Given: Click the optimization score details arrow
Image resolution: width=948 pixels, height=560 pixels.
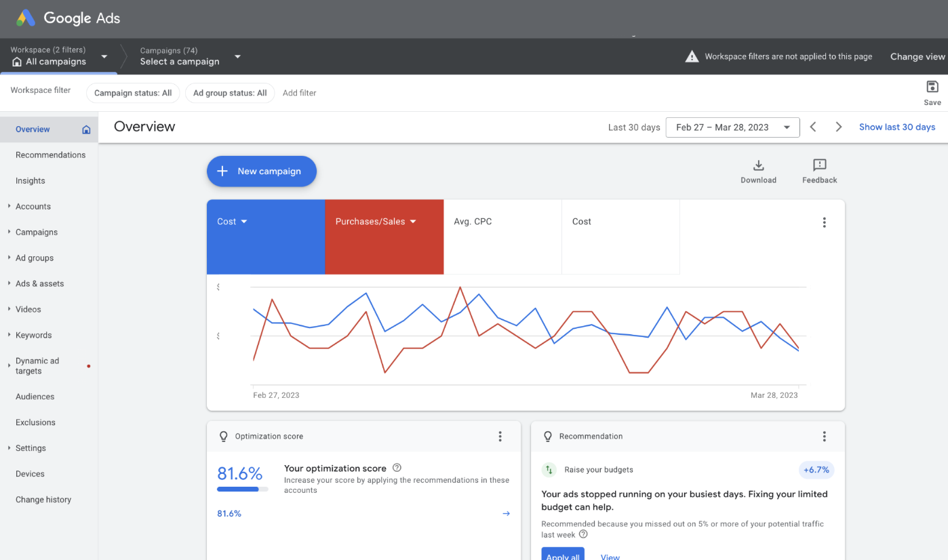Looking at the screenshot, I should [506, 514].
